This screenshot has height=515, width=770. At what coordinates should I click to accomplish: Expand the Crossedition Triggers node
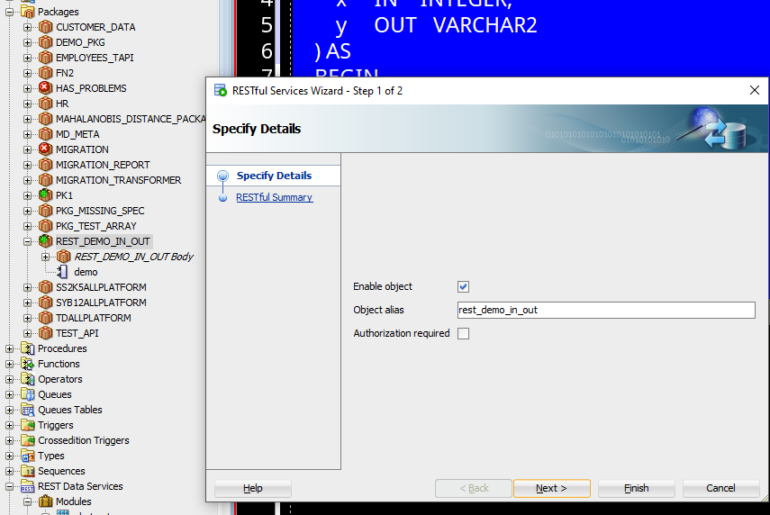tap(10, 440)
